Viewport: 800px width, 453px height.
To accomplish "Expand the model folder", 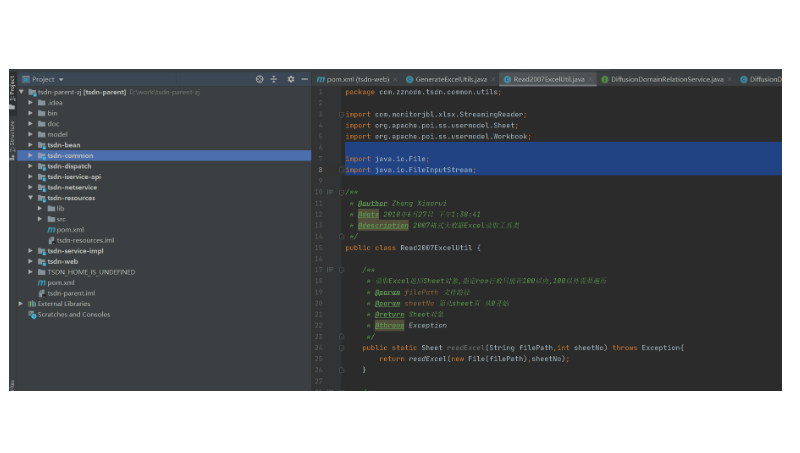I will point(31,135).
